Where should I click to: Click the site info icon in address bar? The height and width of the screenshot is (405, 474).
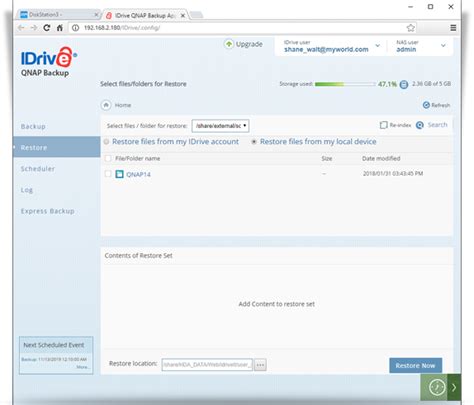click(76, 28)
